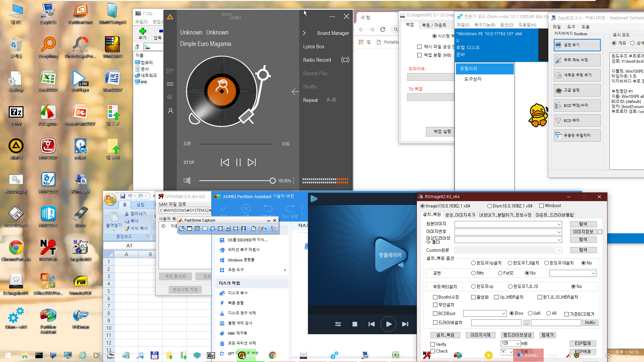Open Sound Manager in AIMP menu
This screenshot has width=644, height=362.
coord(333,33)
